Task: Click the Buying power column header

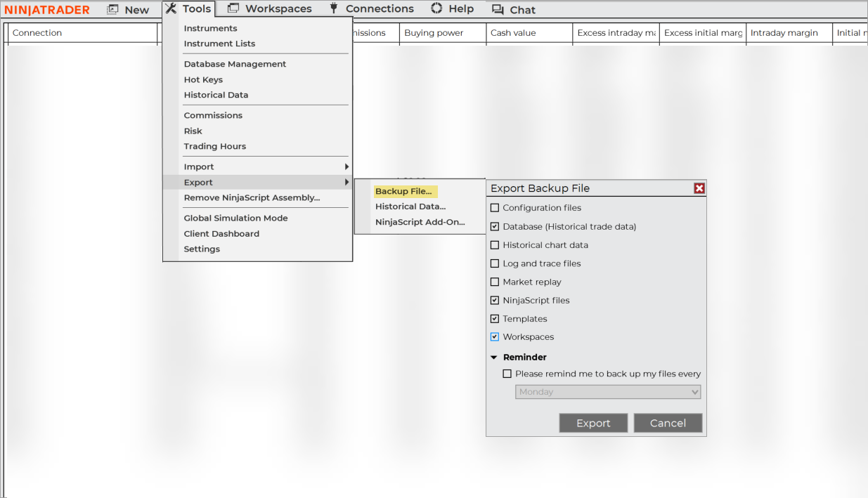Action: [443, 33]
